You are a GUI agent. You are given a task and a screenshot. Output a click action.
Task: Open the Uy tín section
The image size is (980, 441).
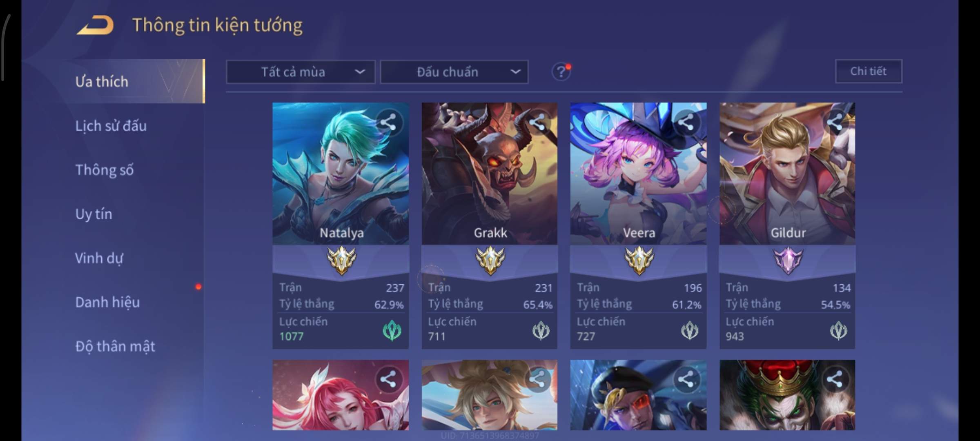(94, 214)
